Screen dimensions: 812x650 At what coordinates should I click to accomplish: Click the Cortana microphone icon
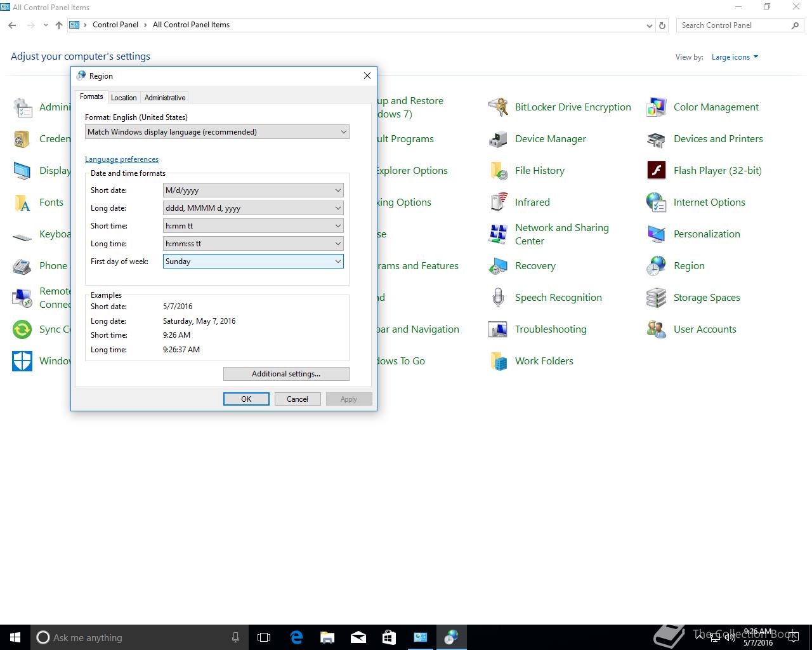(x=235, y=637)
